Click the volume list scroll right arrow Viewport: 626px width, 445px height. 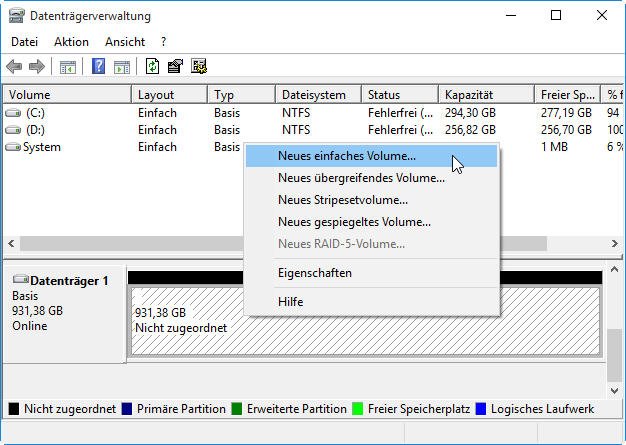[x=614, y=243]
